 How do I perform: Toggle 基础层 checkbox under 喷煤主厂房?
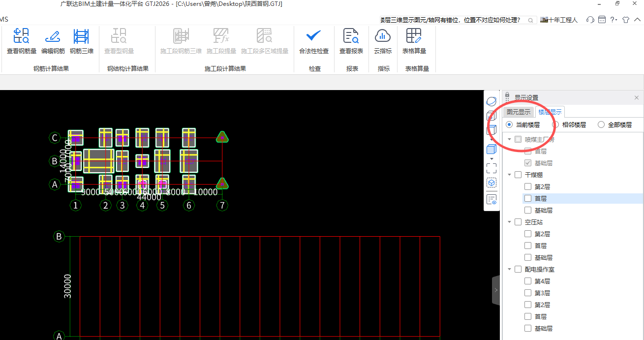pyautogui.click(x=528, y=163)
